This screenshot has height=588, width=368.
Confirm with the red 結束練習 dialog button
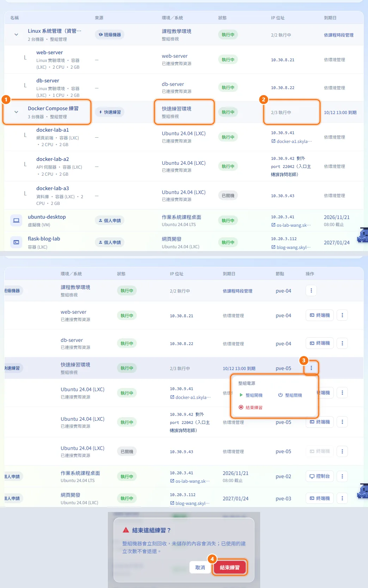tap(230, 568)
